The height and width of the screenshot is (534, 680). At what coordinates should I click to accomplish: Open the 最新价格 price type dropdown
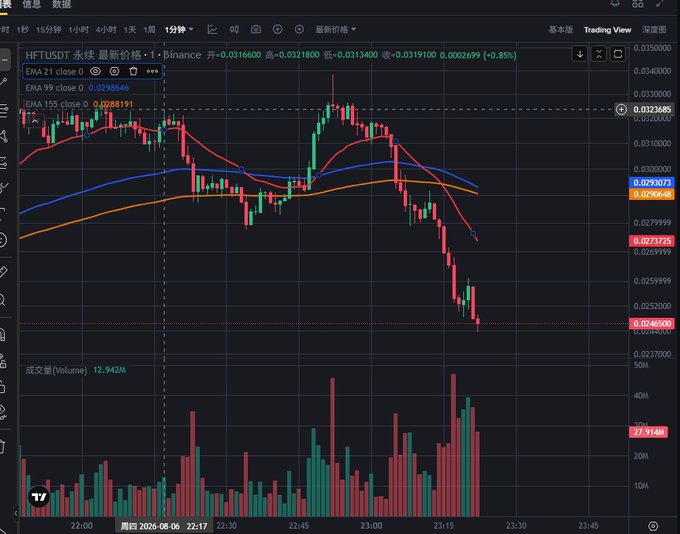pyautogui.click(x=335, y=29)
